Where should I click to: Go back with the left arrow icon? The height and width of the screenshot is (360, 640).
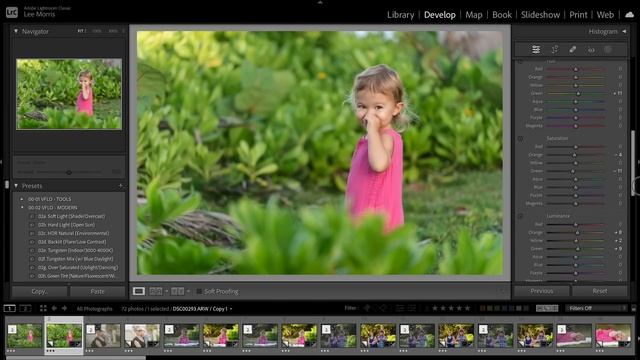54,308
